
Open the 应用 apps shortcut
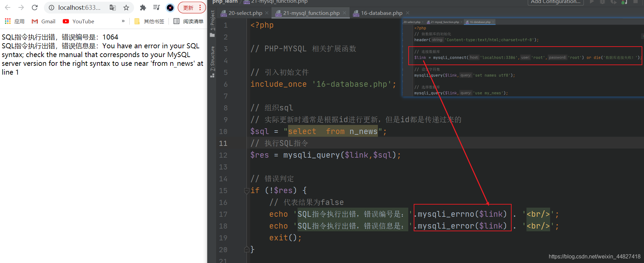pyautogui.click(x=15, y=21)
